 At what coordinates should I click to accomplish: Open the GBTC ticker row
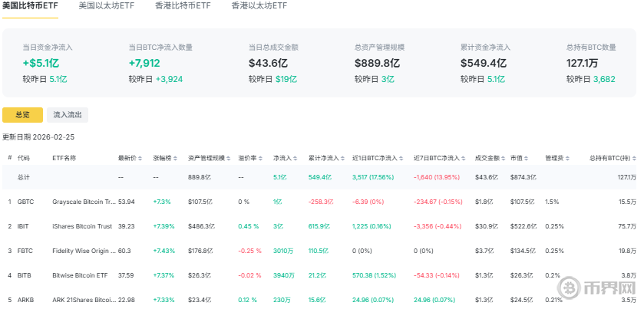[x=27, y=202]
